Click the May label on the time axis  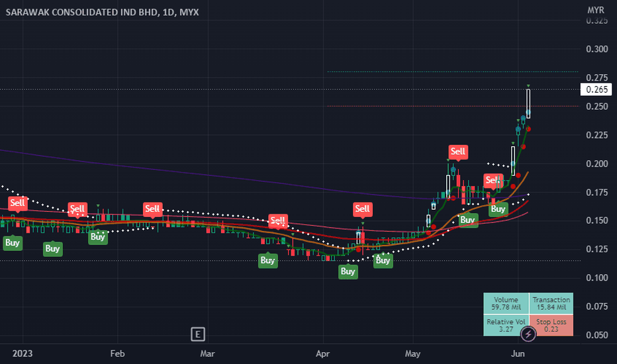413,353
